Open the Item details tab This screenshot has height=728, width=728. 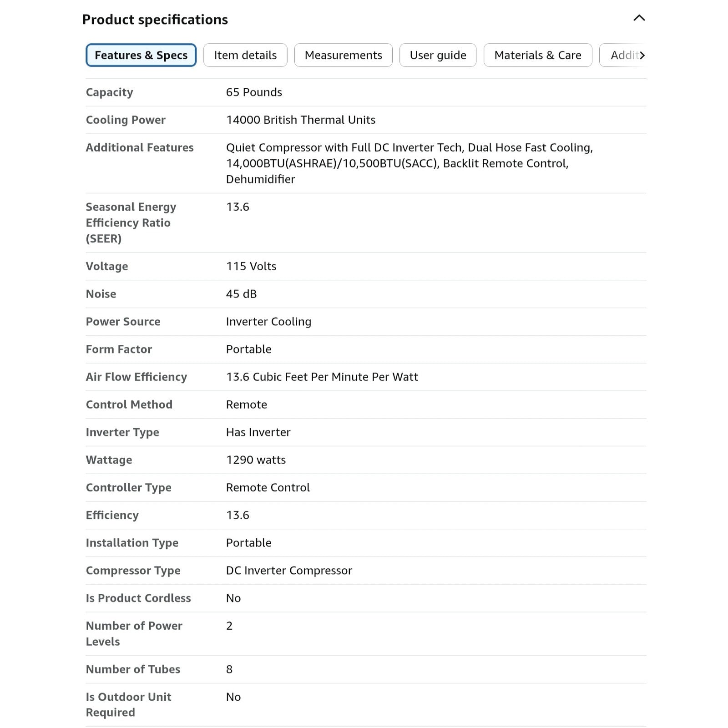(x=245, y=55)
